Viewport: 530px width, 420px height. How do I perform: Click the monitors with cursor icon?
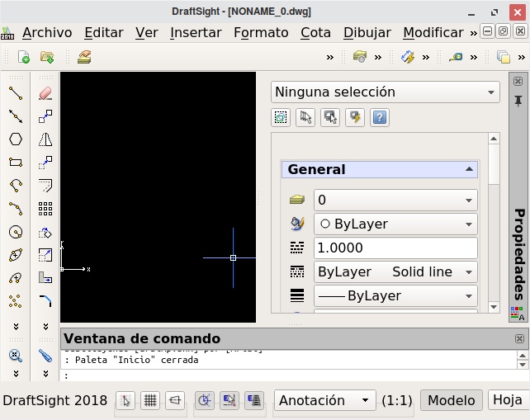[330, 118]
